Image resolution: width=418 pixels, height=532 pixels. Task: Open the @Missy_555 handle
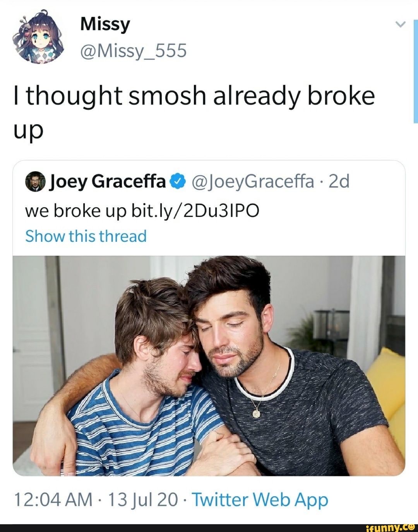133,50
